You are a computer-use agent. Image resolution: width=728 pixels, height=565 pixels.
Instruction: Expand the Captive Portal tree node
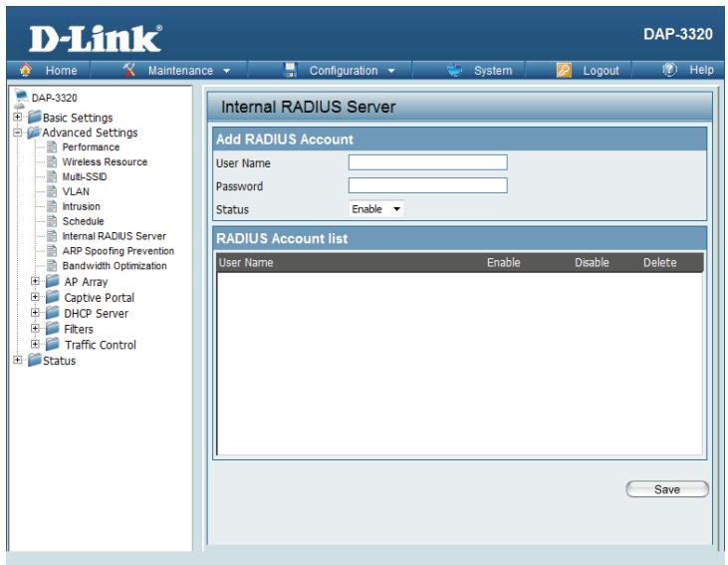(35, 297)
